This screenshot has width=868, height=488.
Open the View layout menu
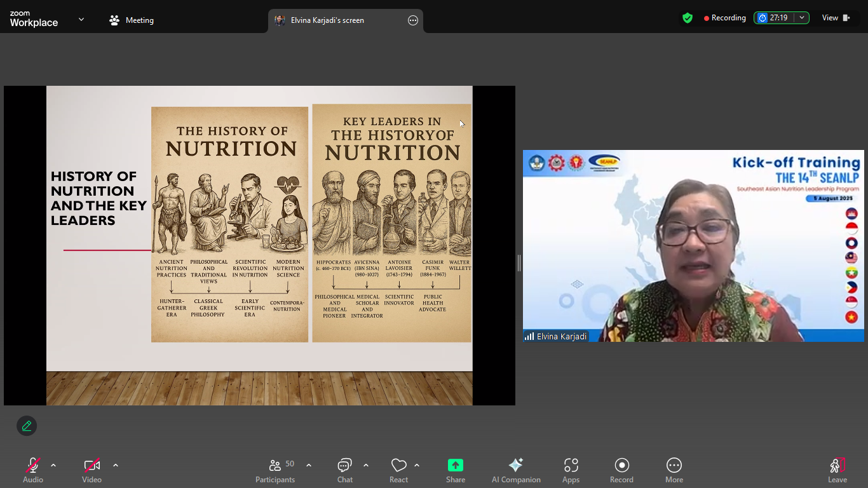point(836,18)
